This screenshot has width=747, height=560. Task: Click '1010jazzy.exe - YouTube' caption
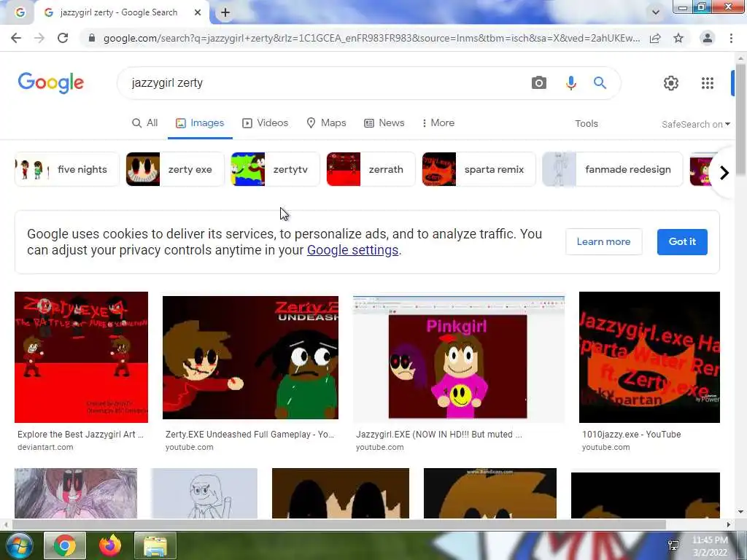[x=631, y=435]
